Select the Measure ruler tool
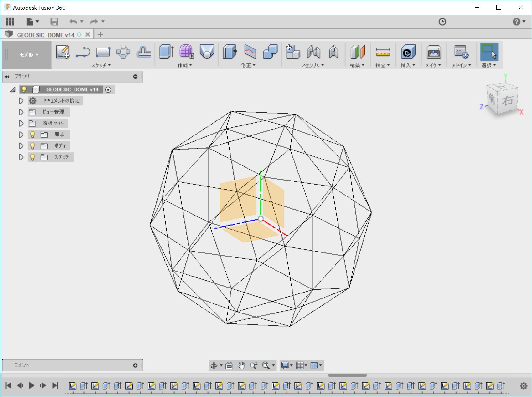 tap(383, 52)
